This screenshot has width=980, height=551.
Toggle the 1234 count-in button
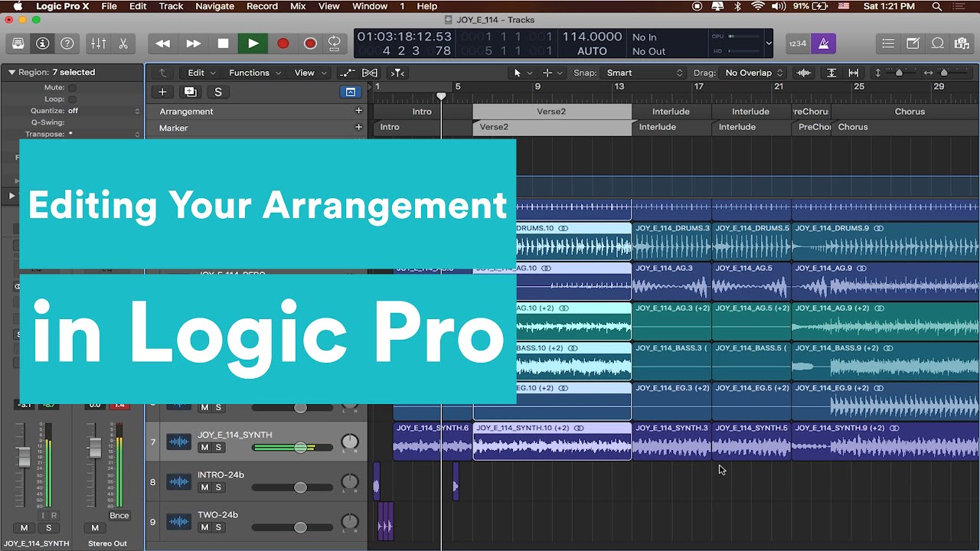click(x=798, y=44)
